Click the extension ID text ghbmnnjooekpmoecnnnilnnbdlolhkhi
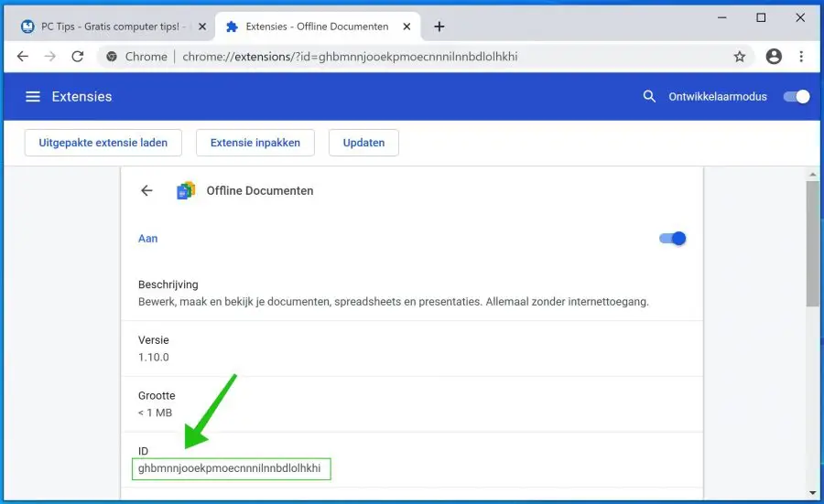The width and height of the screenshot is (824, 504). (x=229, y=468)
